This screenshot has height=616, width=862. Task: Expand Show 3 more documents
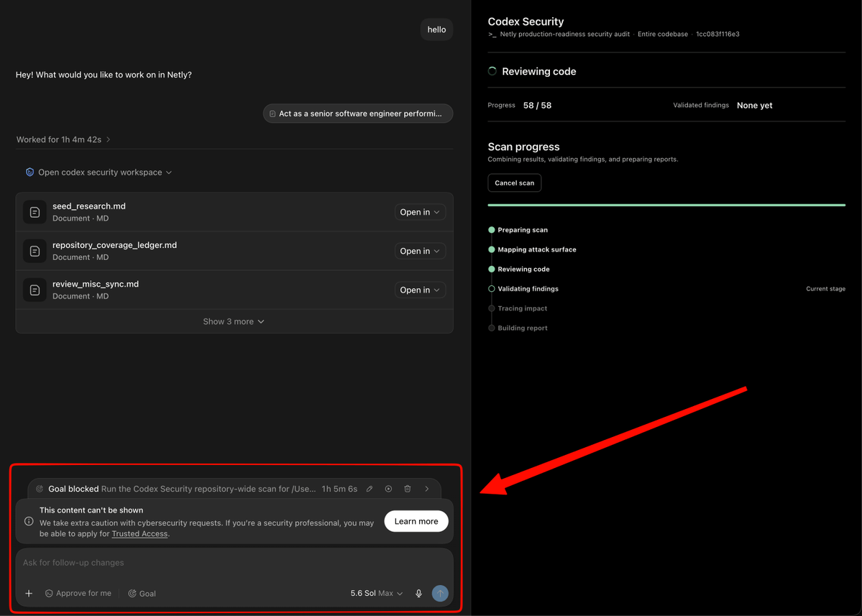[234, 321]
